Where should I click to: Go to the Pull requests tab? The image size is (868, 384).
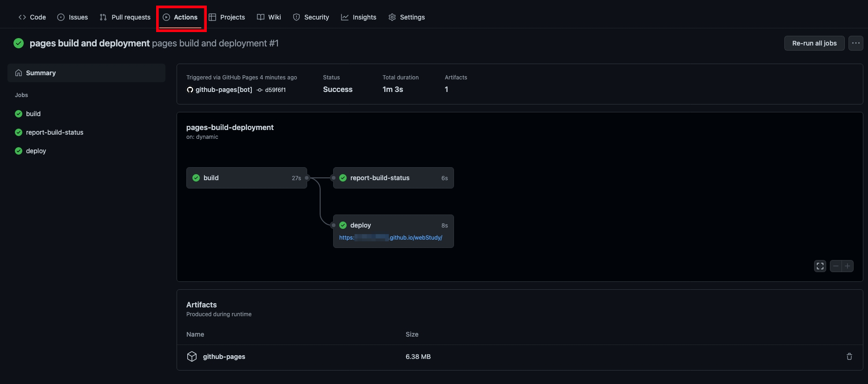tap(125, 17)
